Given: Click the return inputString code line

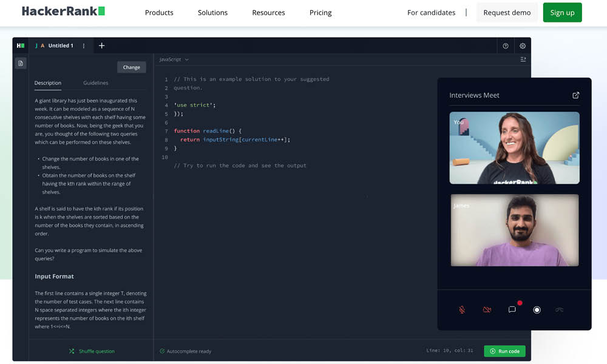Looking at the screenshot, I should click(x=235, y=140).
